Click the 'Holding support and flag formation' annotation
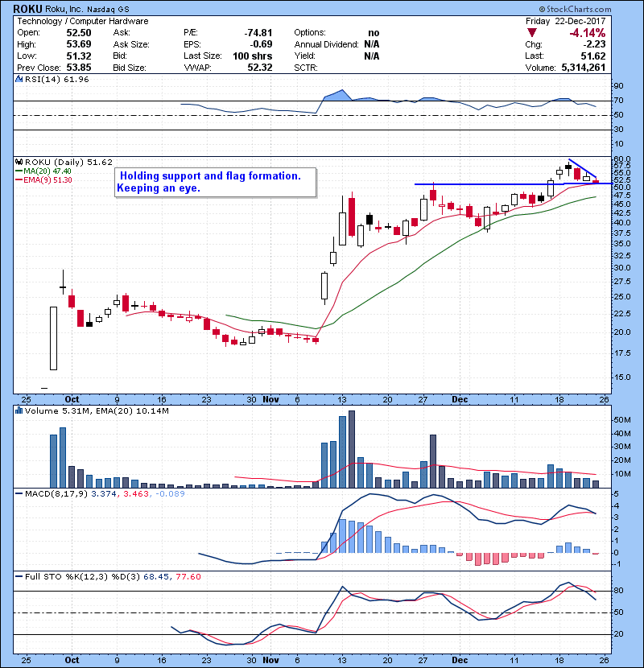Image resolution: width=644 pixels, height=668 pixels. 210,176
